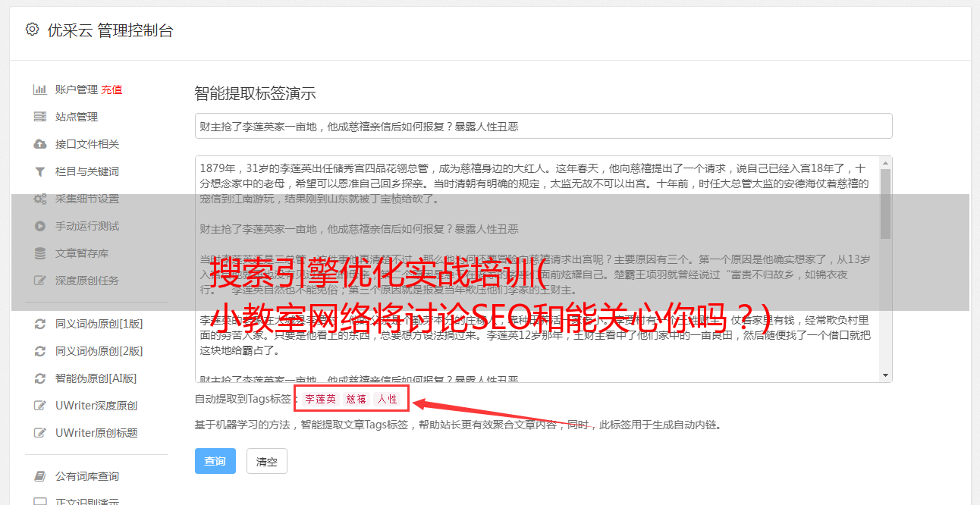Viewport: 980px width, 505px height.
Task: Click the filter funnel icon for 栏目与关键词
Action: tap(40, 171)
